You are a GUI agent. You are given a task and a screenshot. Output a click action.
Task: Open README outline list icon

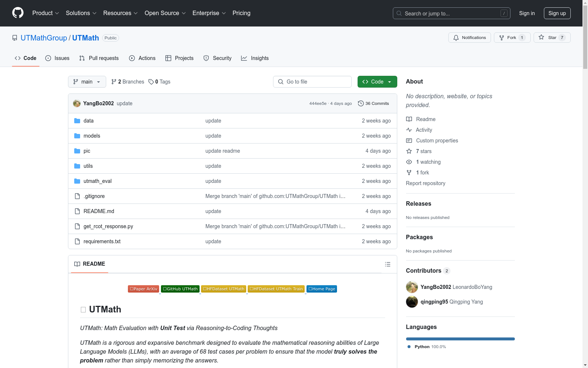pyautogui.click(x=388, y=264)
